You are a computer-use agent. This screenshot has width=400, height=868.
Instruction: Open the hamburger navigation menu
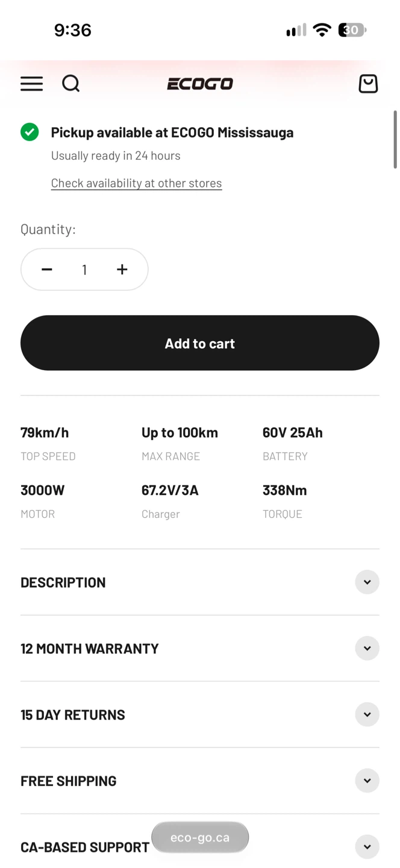pos(32,84)
